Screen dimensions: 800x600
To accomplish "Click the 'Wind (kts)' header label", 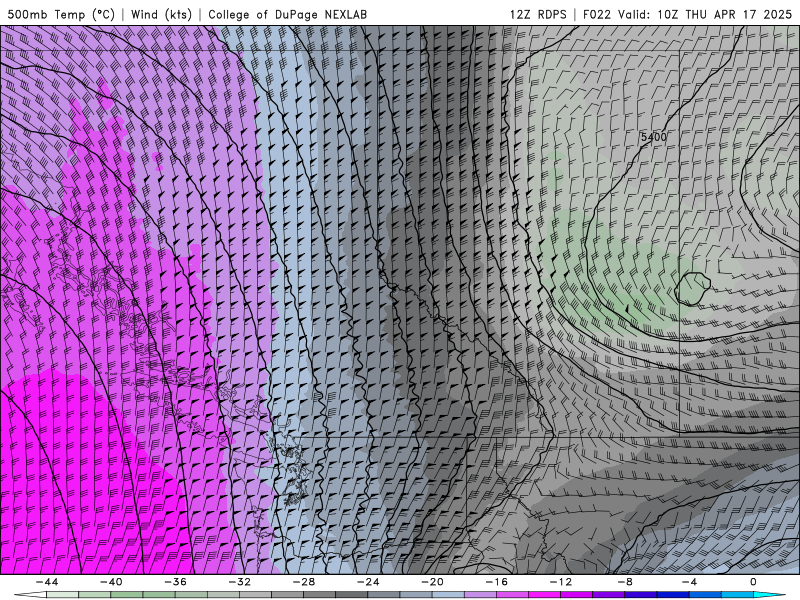I will pyautogui.click(x=162, y=14).
